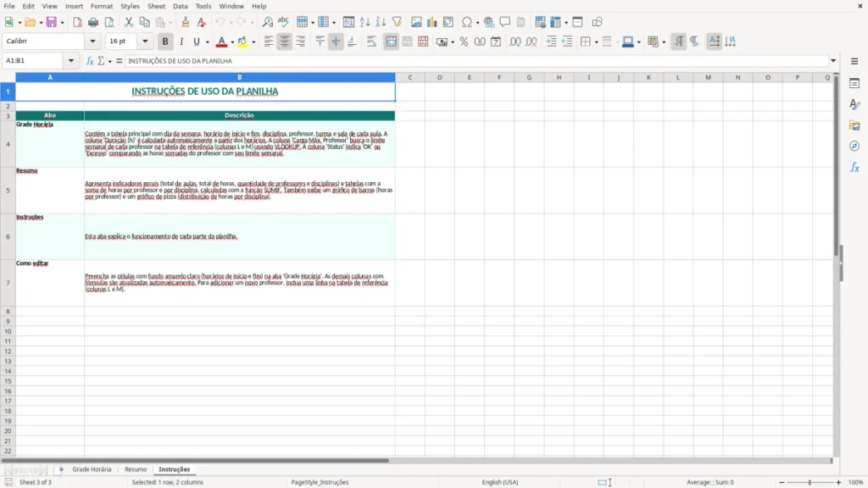Click the Copy icon
868x488 pixels.
pyautogui.click(x=144, y=22)
